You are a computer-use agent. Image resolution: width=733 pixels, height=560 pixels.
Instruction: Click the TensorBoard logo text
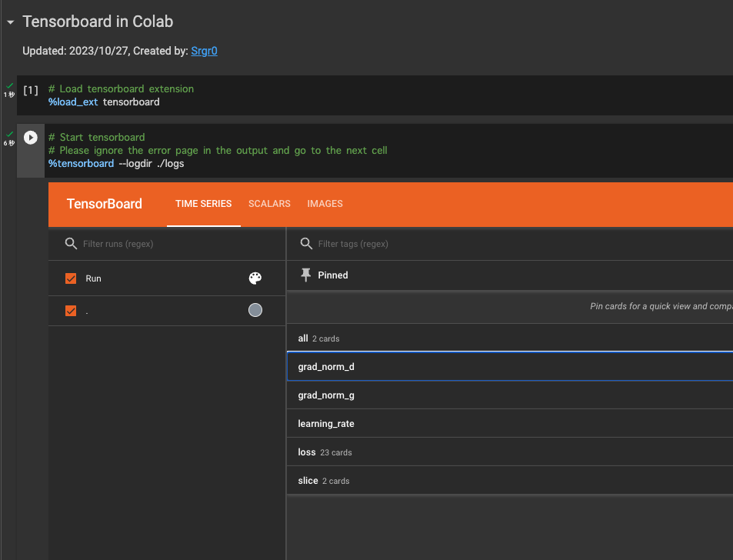click(x=104, y=204)
